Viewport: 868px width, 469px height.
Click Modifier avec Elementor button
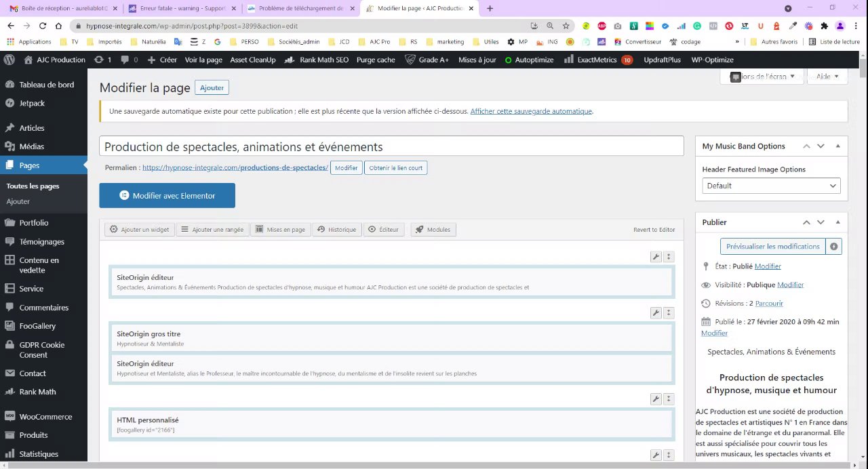click(x=167, y=196)
